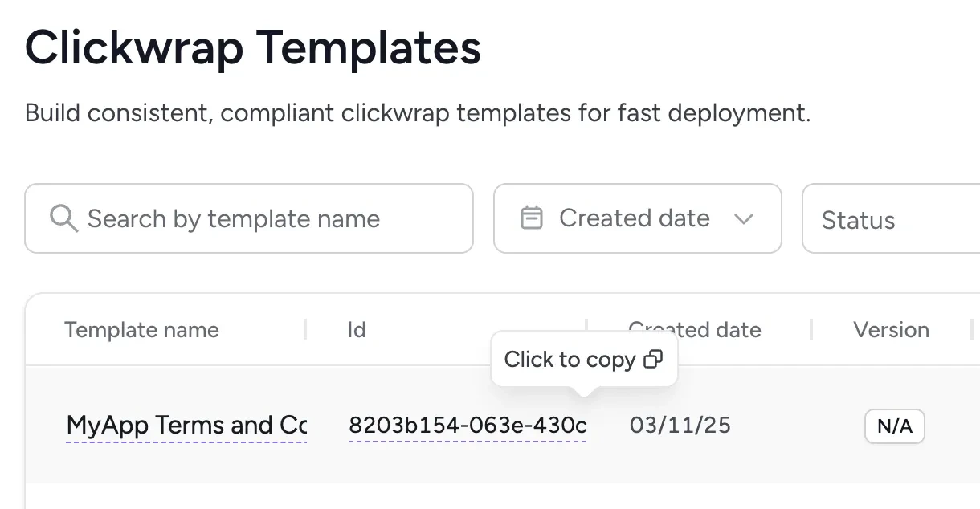980x509 pixels.
Task: Sort by the Version column header
Action: [891, 329]
